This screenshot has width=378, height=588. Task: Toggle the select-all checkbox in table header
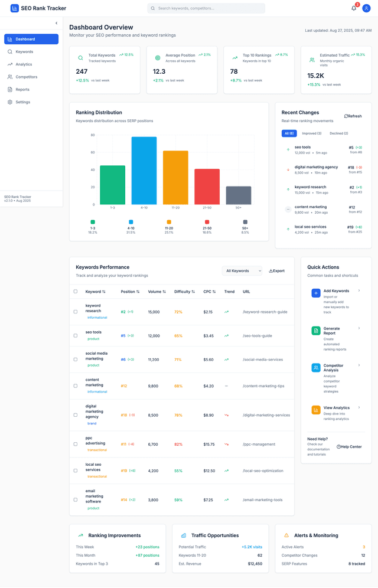pos(76,292)
